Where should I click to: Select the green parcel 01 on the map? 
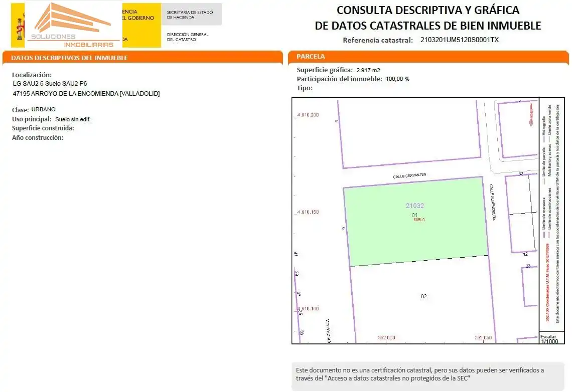(x=416, y=222)
